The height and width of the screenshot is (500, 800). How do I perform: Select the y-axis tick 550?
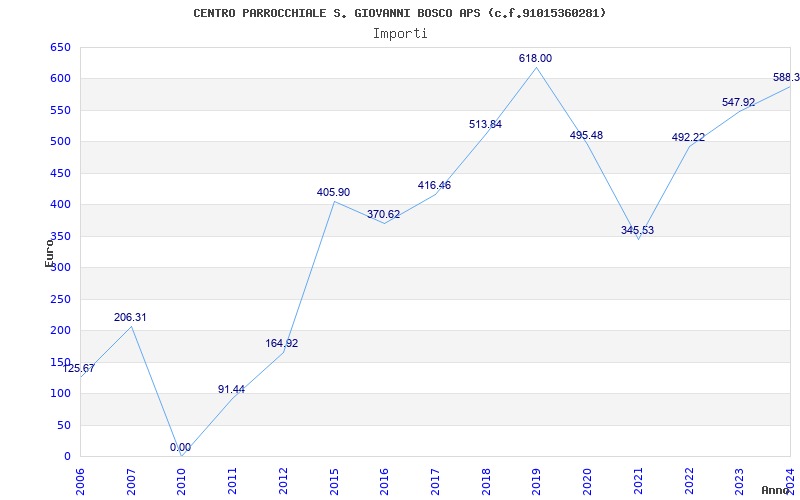(x=60, y=110)
